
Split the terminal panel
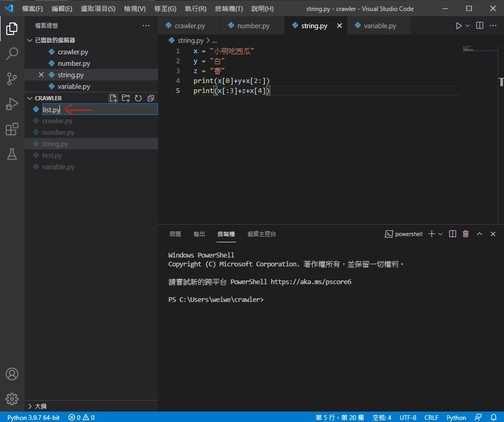[452, 234]
